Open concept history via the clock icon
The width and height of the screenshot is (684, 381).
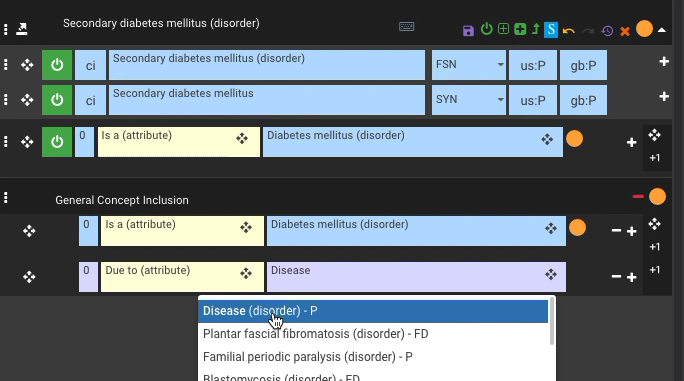click(607, 31)
